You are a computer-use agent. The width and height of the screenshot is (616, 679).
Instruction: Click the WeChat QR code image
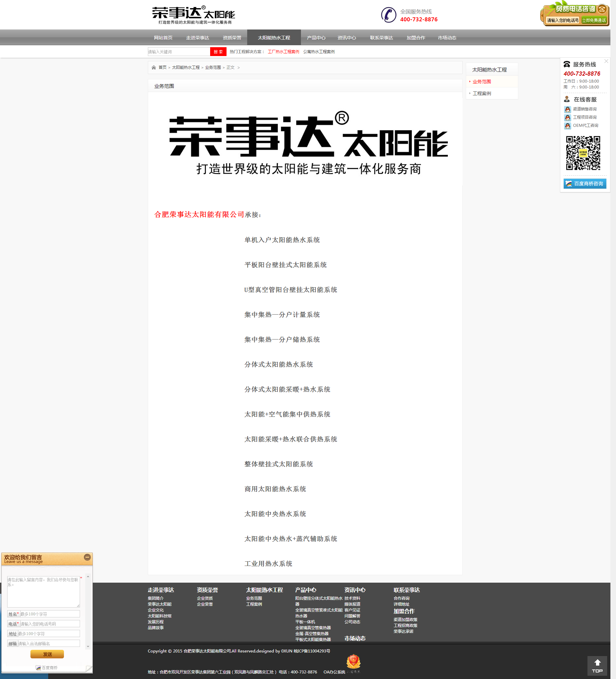(584, 153)
